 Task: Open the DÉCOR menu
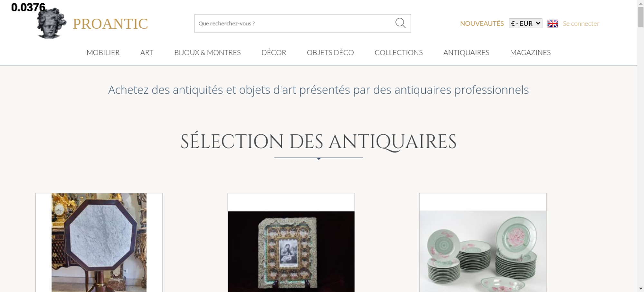[274, 52]
